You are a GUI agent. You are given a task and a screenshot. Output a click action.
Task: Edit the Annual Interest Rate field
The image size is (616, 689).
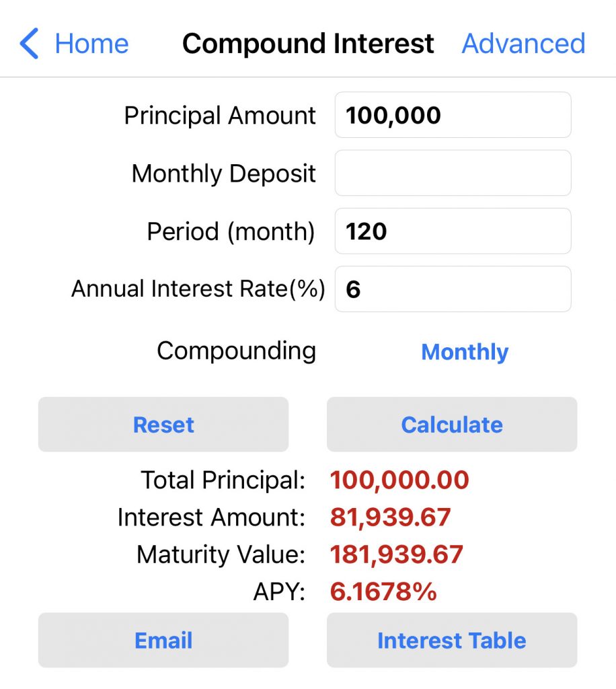point(453,289)
